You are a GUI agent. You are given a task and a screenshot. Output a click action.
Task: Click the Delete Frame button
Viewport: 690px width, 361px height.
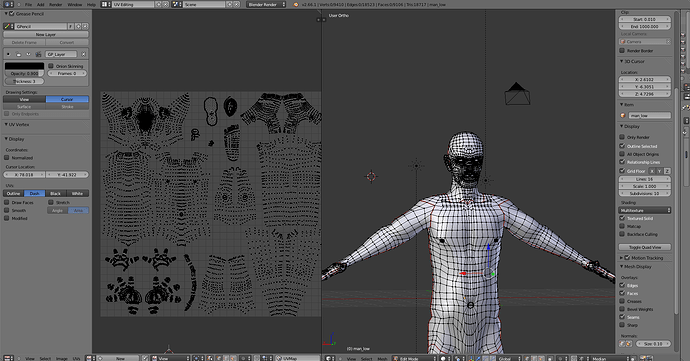pyautogui.click(x=24, y=42)
